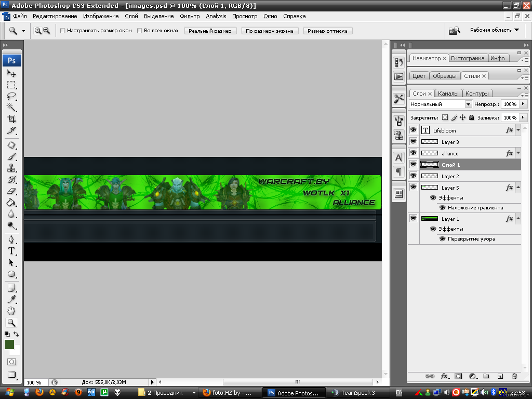The image size is (532, 399).
Task: Click the 'По размеру экрана' button
Action: point(270,31)
